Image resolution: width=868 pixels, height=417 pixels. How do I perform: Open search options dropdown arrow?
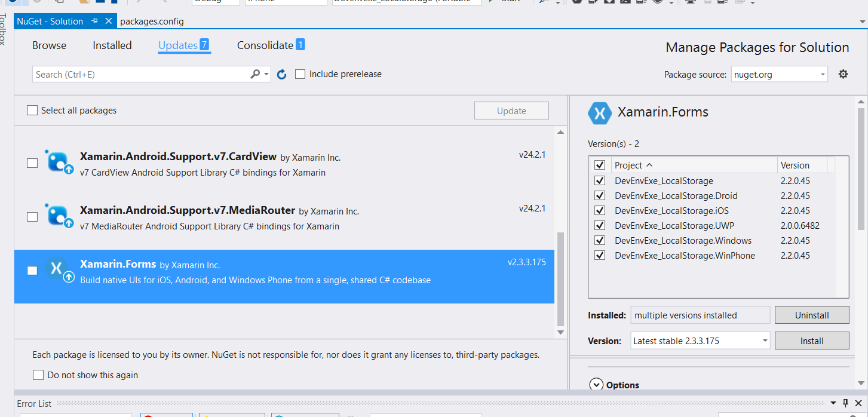click(x=266, y=75)
